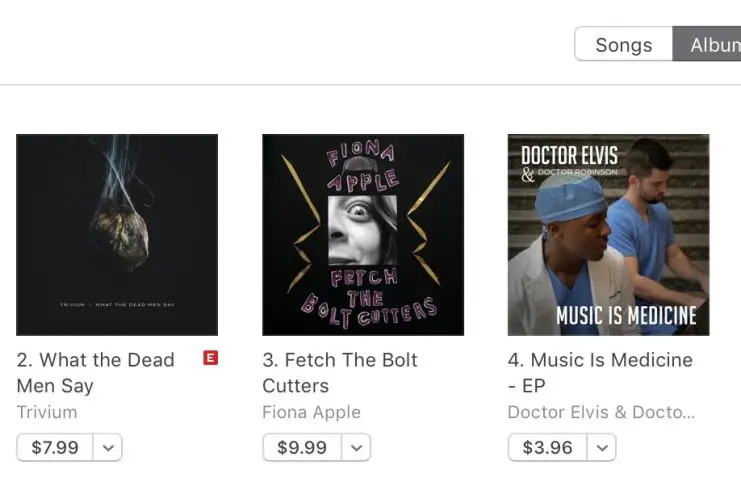Visit the Fiona Apple artist link
Screen dimensions: 741x486
[x=311, y=412]
